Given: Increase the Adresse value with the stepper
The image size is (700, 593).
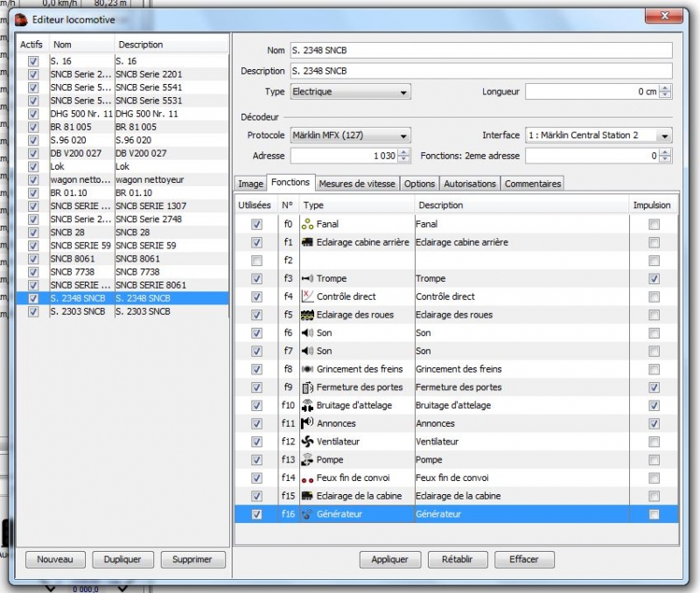Looking at the screenshot, I should click(x=402, y=152).
